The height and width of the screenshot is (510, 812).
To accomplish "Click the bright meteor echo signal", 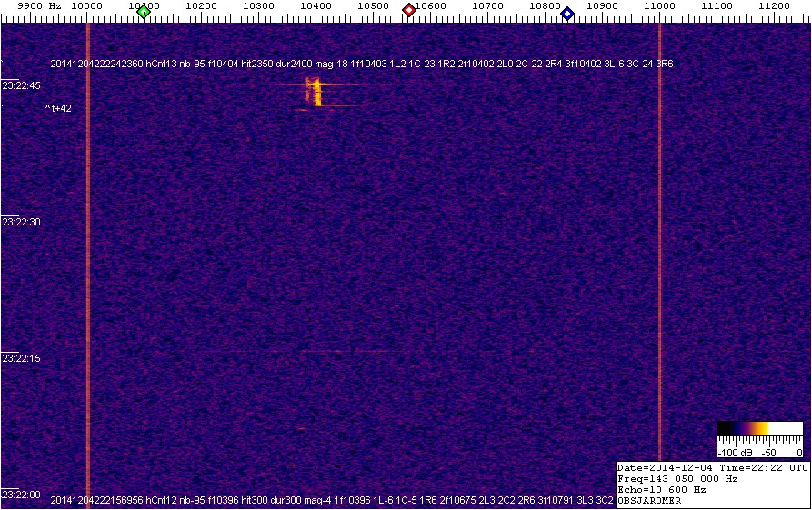I will point(316,93).
